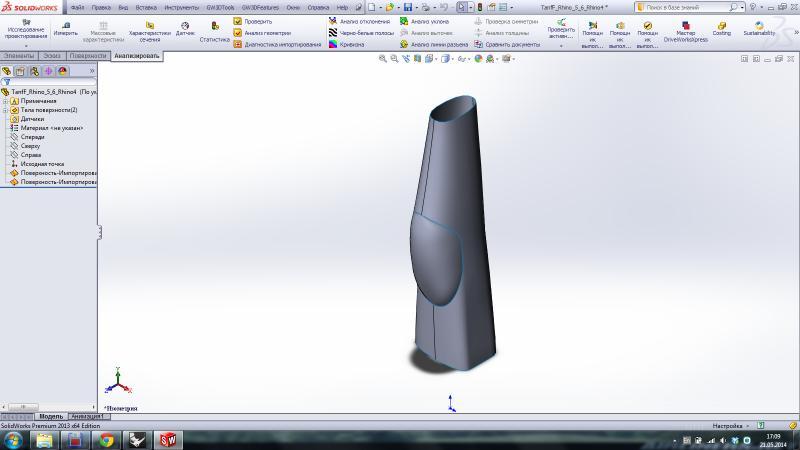Viewport: 800px width, 450px height.
Task: Switch to the Поверхности tab
Action: (x=88, y=56)
